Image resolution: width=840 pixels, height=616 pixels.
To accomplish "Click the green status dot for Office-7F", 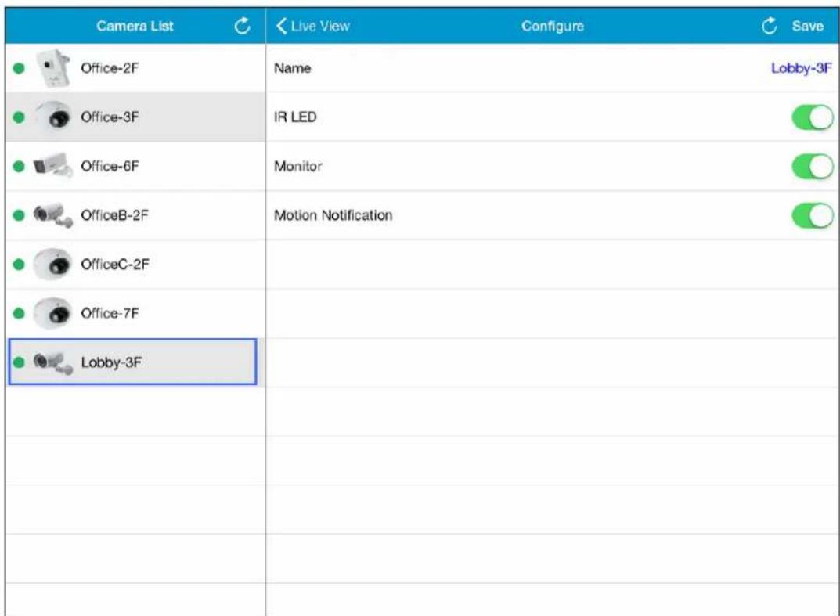I will pyautogui.click(x=19, y=313).
